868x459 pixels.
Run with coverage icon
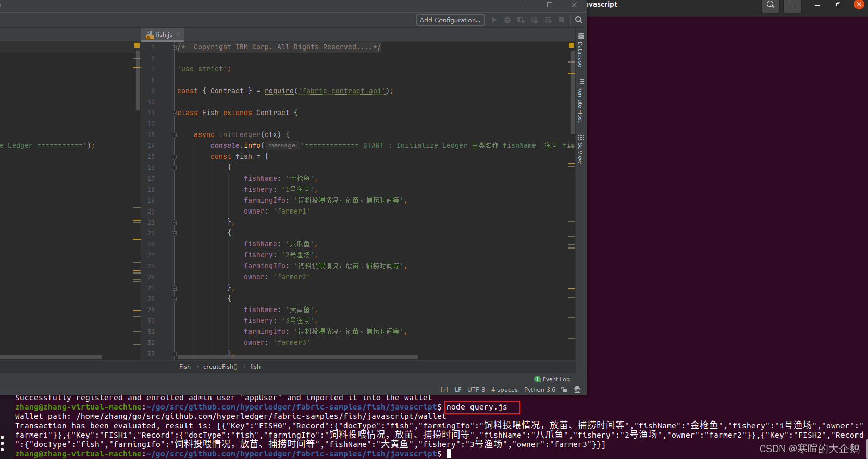click(x=521, y=20)
